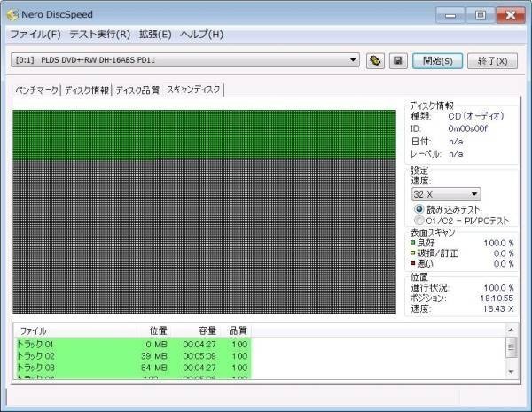Click the 終了(X) exit button
The height and width of the screenshot is (412, 532).
[x=492, y=61]
